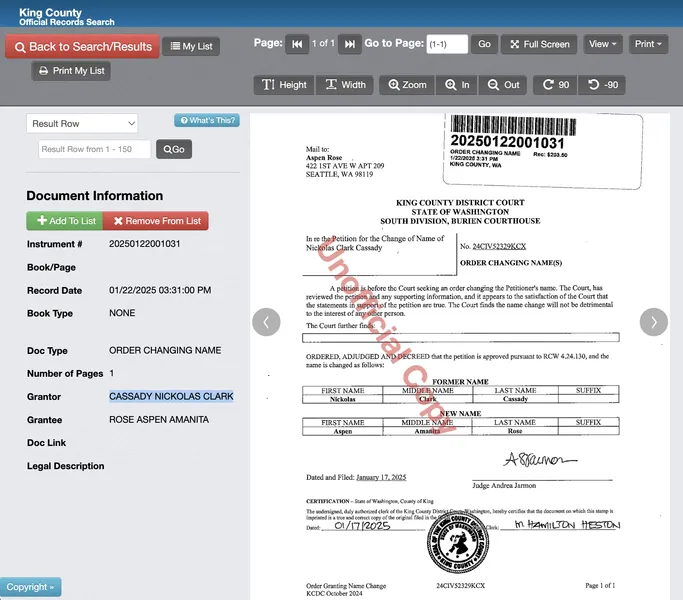
Task: Expand the Result Row combo box
Action: pyautogui.click(x=82, y=124)
